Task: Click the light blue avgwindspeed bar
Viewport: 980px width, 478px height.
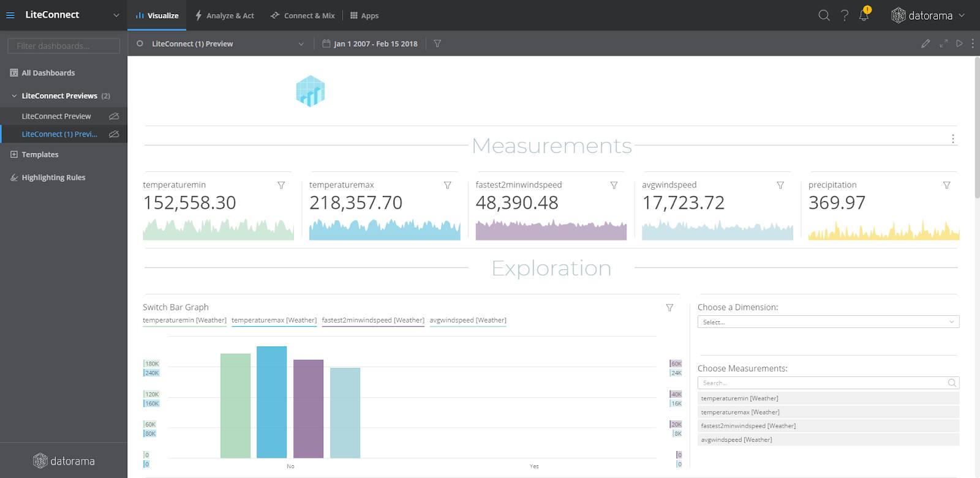Action: [345, 413]
